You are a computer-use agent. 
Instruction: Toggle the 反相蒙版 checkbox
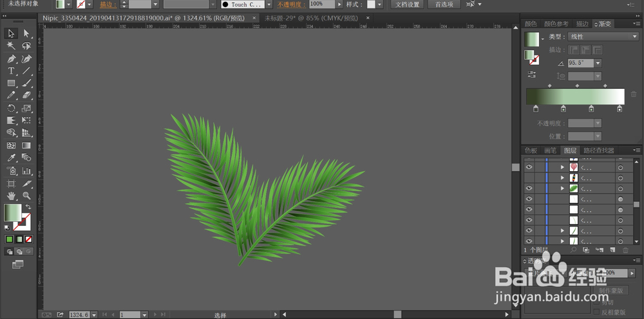(596, 312)
